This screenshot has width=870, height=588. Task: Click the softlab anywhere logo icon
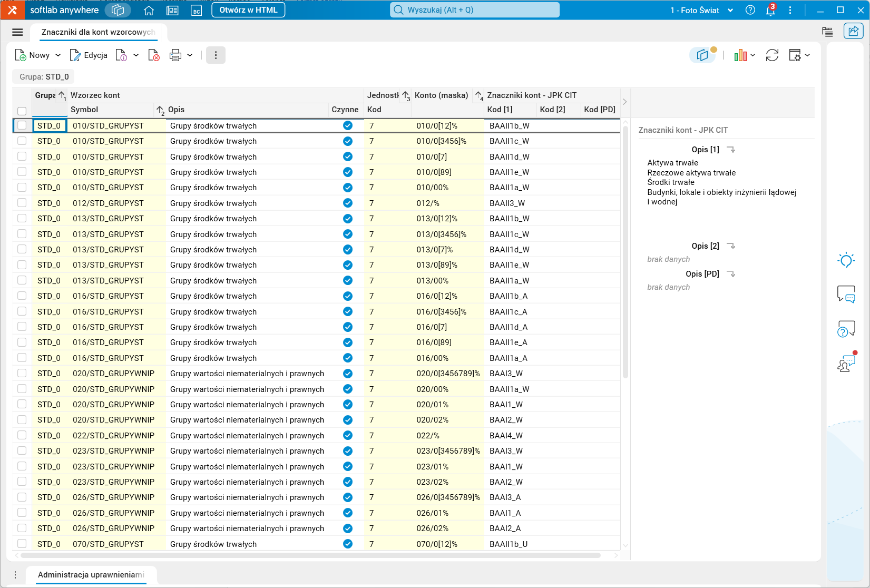(12, 10)
